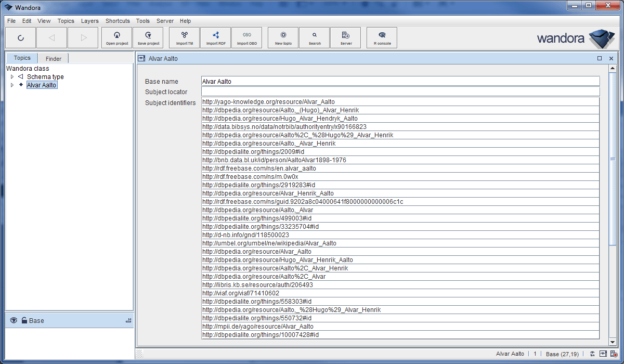The height and width of the screenshot is (364, 624).
Task: Expand the Alvar Aalto tree node
Action: pyautogui.click(x=12, y=85)
